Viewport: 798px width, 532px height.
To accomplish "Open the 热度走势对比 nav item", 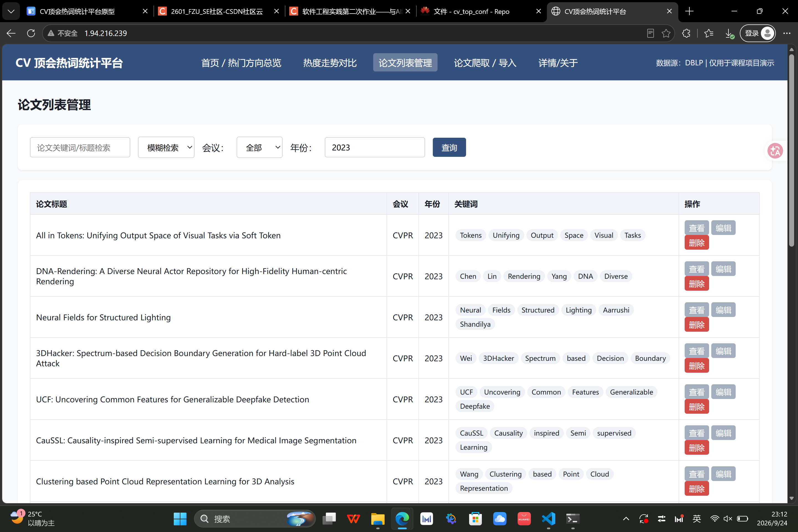I will pos(330,62).
